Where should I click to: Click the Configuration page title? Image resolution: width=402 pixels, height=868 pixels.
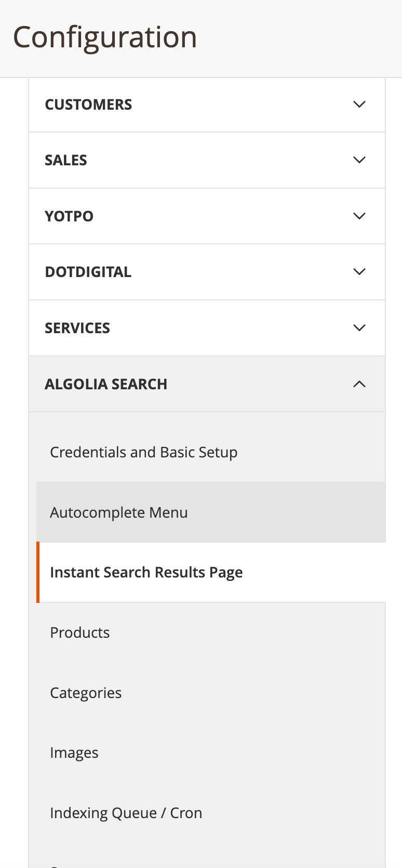click(105, 36)
